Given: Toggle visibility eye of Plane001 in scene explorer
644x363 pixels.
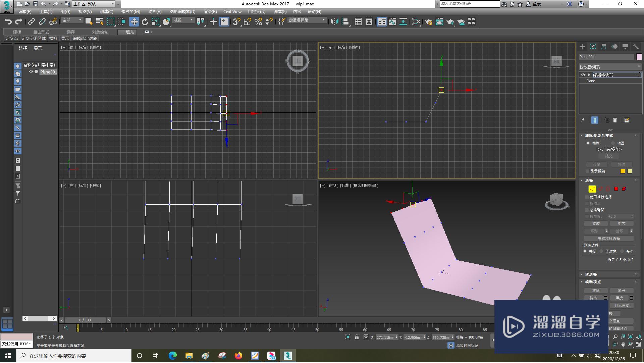Looking at the screenshot, I should click(31, 71).
